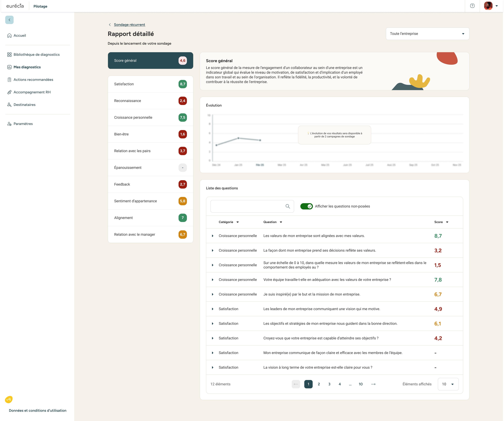
Task: Open Bibliothèque de diagnostics via its grid icon
Action: point(9,55)
